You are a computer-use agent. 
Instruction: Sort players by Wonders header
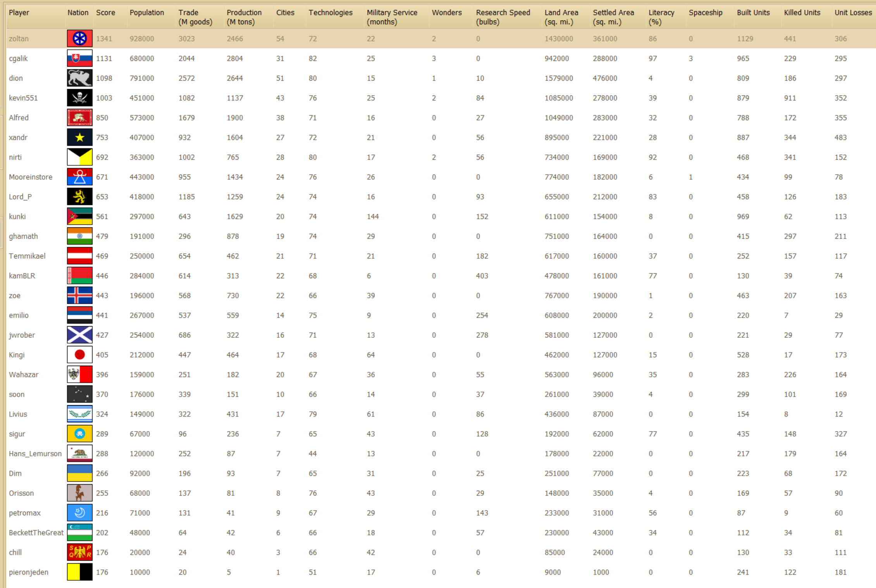pos(446,13)
